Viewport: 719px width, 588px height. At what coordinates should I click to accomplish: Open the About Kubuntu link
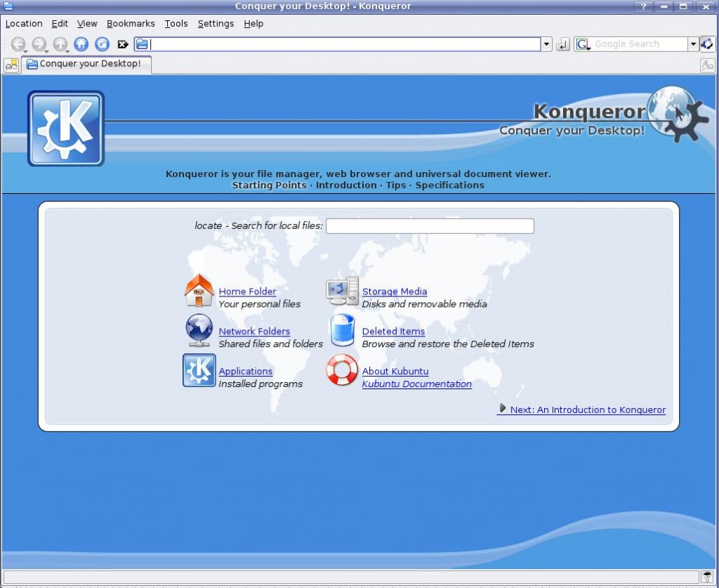(395, 372)
